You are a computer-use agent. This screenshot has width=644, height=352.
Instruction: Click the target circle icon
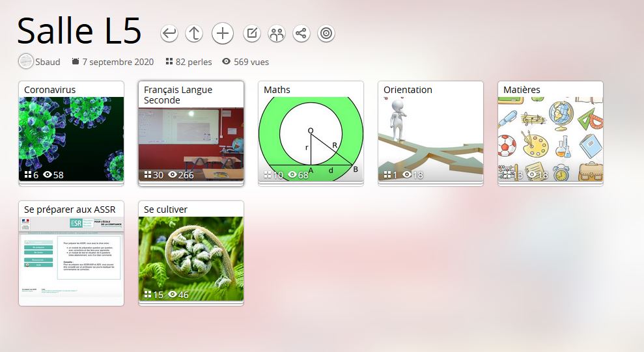click(x=326, y=33)
